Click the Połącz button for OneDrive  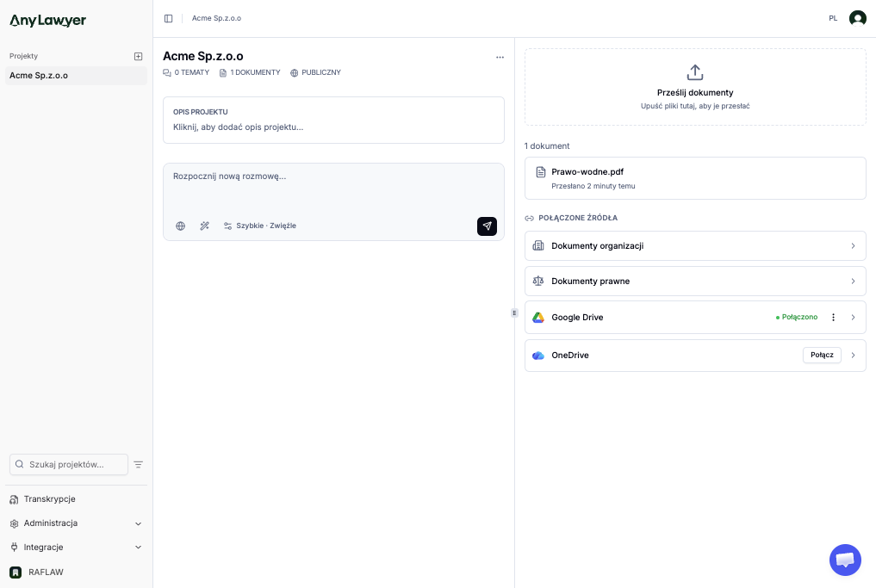821,355
